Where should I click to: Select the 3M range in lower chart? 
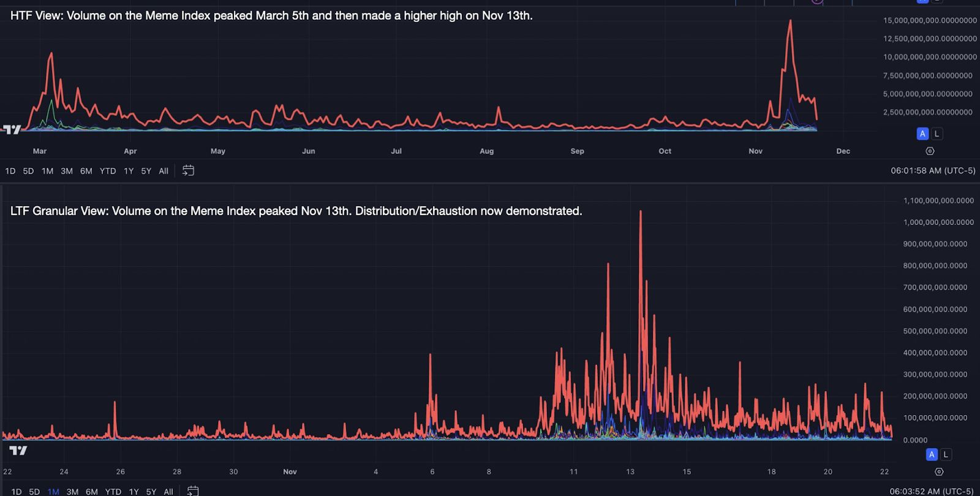pyautogui.click(x=72, y=491)
